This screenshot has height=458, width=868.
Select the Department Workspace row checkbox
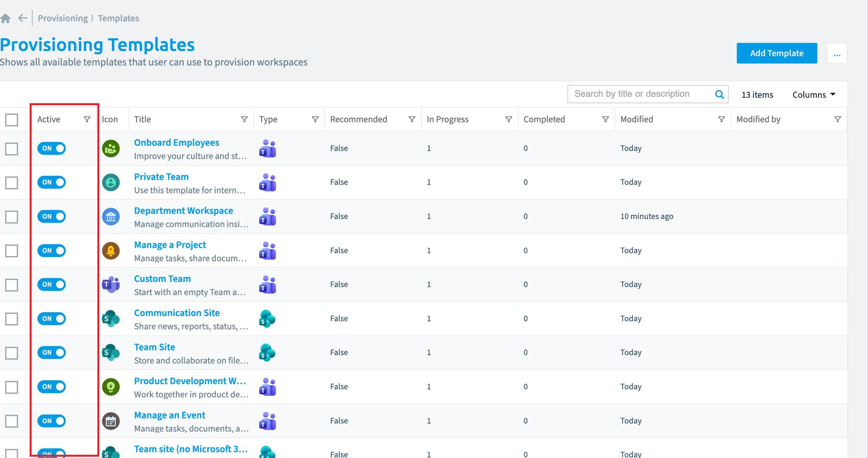point(12,217)
